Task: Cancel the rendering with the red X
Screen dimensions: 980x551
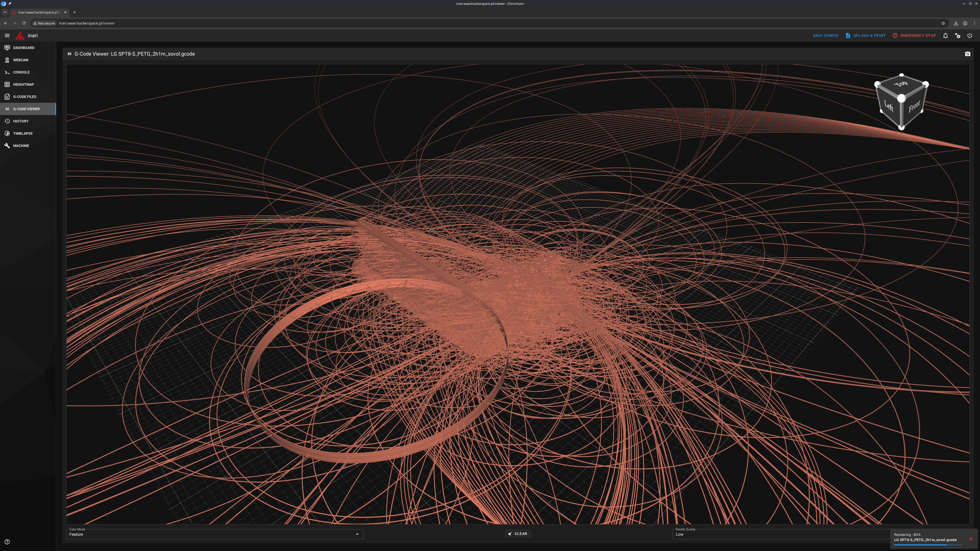Action: [971, 539]
